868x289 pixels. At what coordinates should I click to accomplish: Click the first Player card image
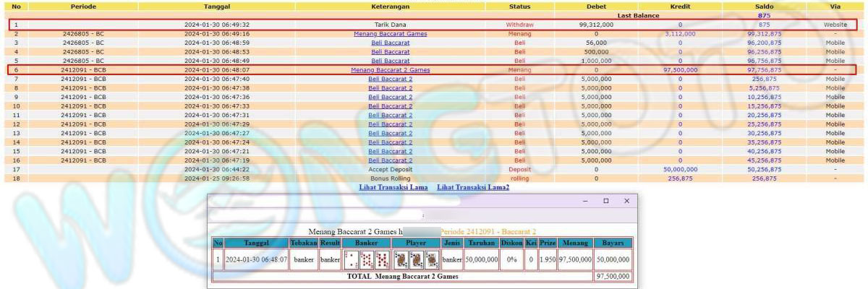click(x=400, y=259)
